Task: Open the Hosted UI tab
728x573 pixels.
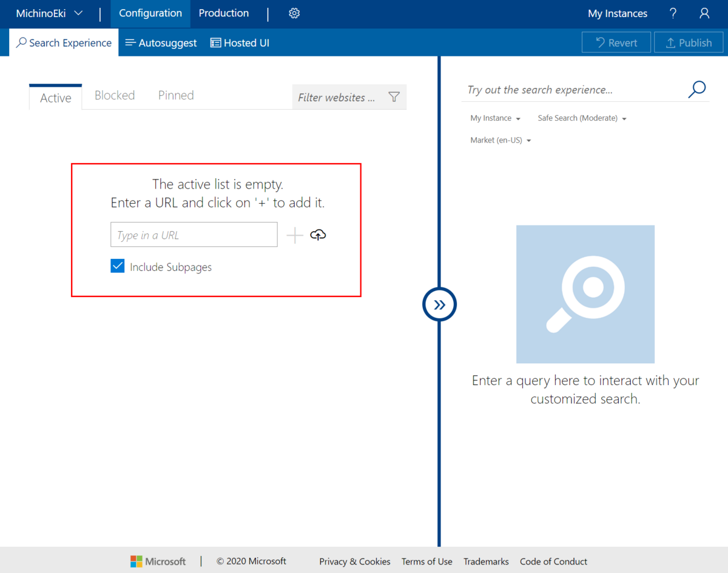Action: [x=240, y=42]
